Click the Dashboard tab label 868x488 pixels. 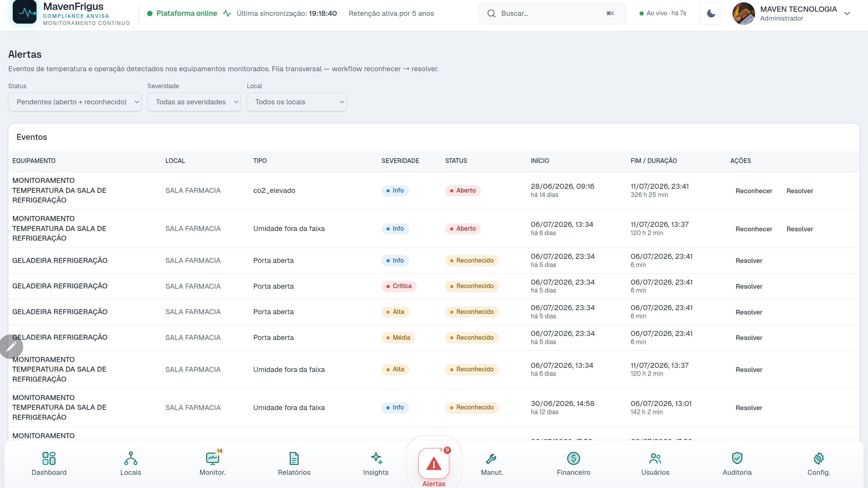pos(49,472)
